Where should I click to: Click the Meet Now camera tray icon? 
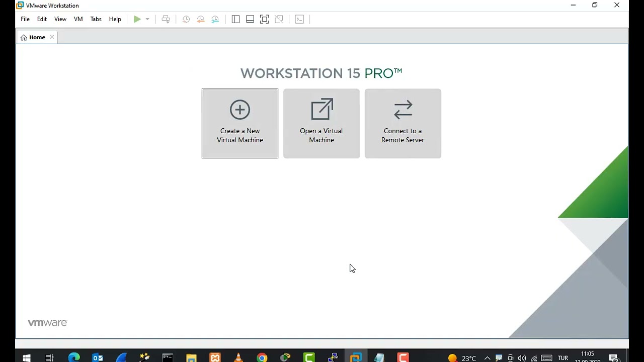tap(510, 358)
